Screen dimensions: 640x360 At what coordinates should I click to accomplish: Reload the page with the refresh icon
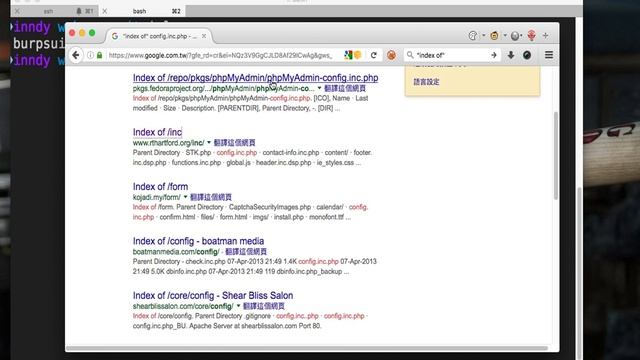(373, 55)
